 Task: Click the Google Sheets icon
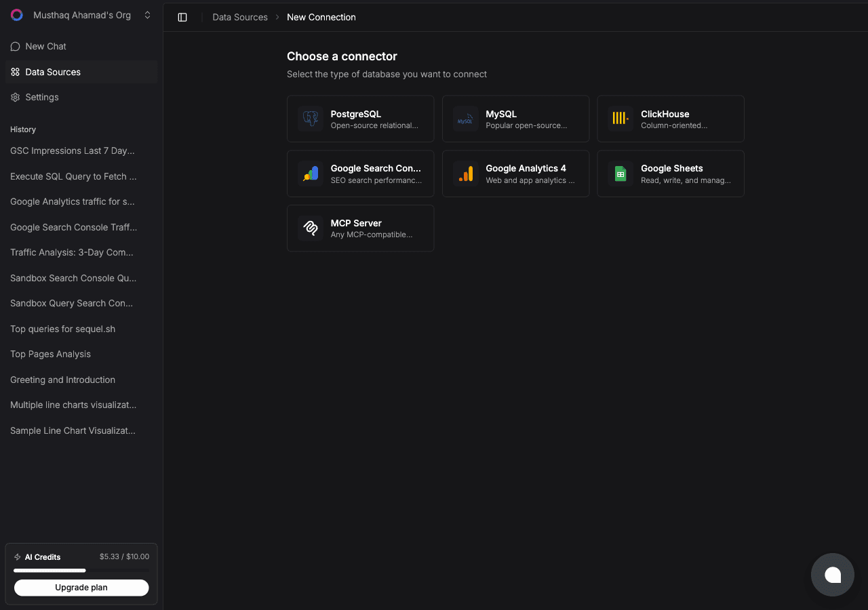tap(620, 174)
